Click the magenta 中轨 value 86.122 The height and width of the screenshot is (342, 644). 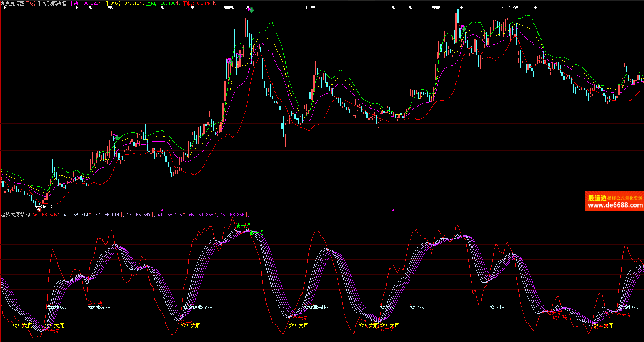[x=91, y=3]
